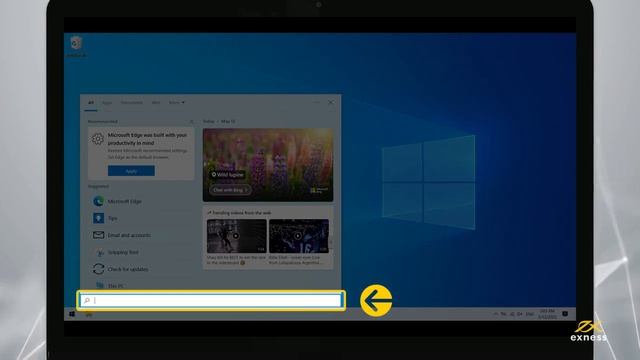Switch to the Apps search tab
This screenshot has width=640, height=360.
[107, 103]
